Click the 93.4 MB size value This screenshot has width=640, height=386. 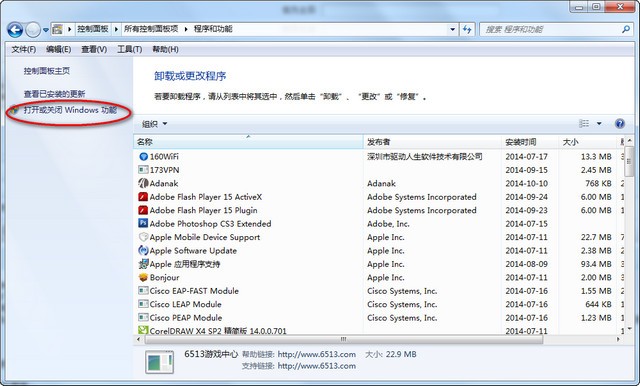coord(596,264)
